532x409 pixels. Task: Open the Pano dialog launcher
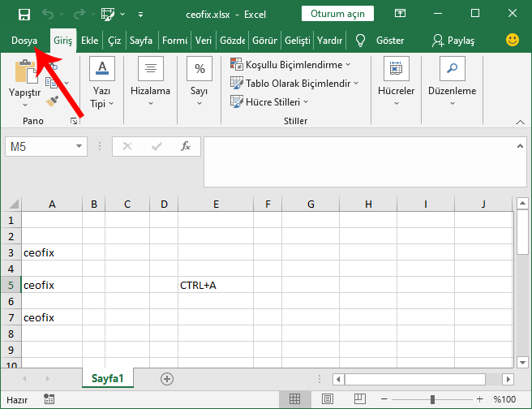74,121
